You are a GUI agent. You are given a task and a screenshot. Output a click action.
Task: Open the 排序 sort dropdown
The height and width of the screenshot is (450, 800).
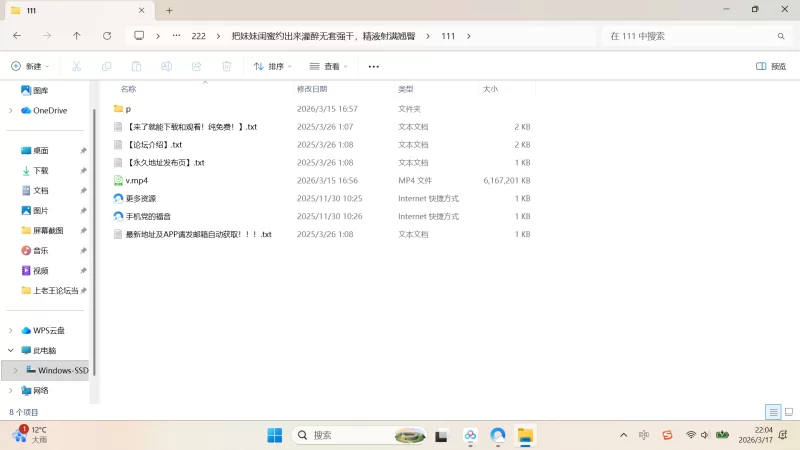click(x=272, y=66)
